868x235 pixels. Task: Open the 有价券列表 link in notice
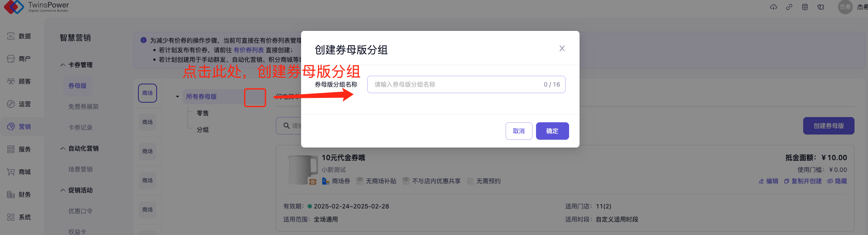[248, 50]
